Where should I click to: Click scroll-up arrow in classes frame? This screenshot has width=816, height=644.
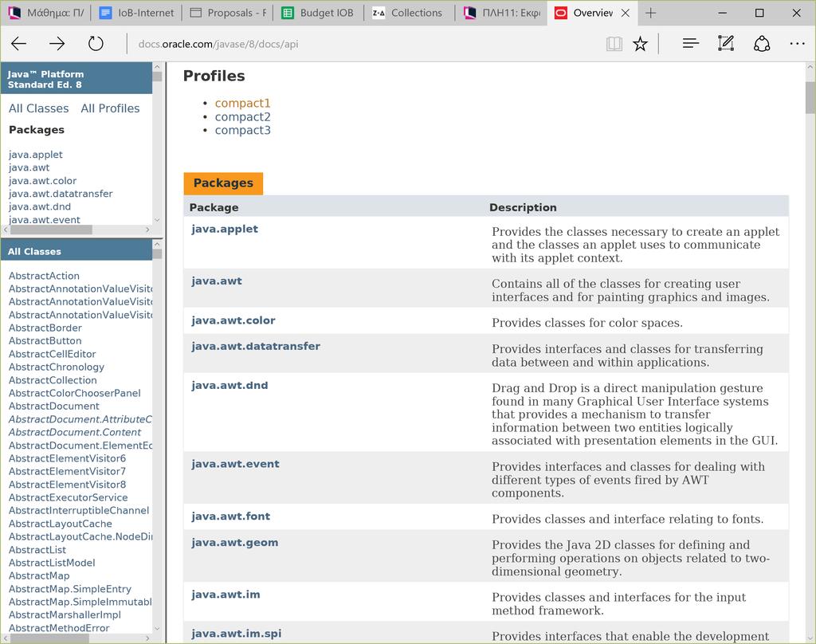[157, 244]
